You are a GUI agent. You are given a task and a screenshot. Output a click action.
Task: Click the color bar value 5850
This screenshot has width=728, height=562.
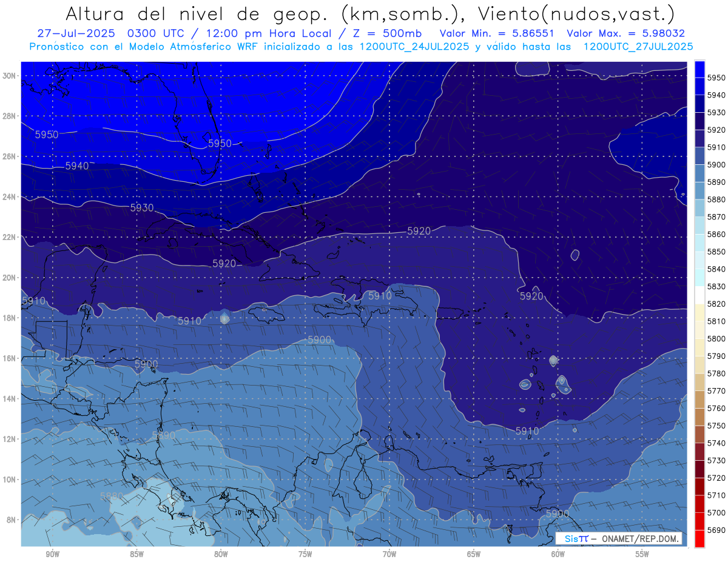pyautogui.click(x=716, y=252)
